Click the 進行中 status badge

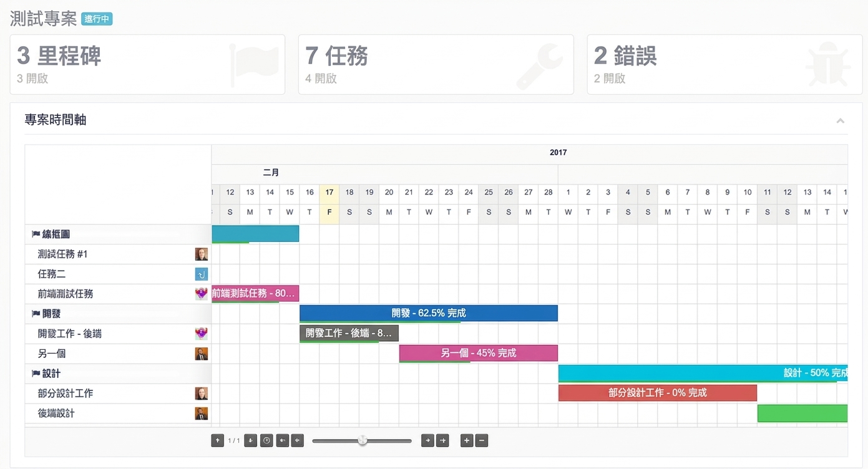click(97, 19)
